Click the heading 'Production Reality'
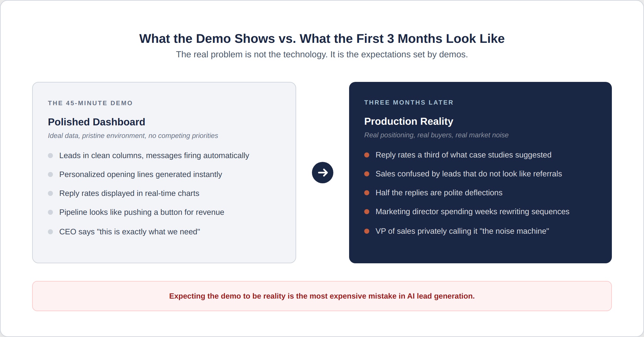The height and width of the screenshot is (337, 644). tap(409, 121)
